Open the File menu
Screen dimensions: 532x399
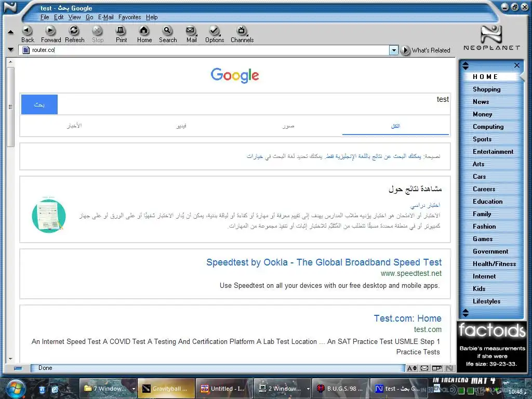45,17
